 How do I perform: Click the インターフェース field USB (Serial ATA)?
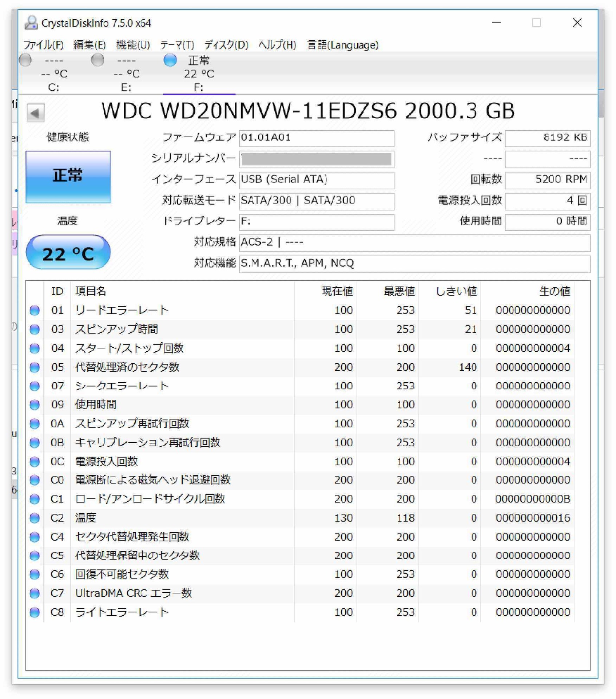click(317, 180)
